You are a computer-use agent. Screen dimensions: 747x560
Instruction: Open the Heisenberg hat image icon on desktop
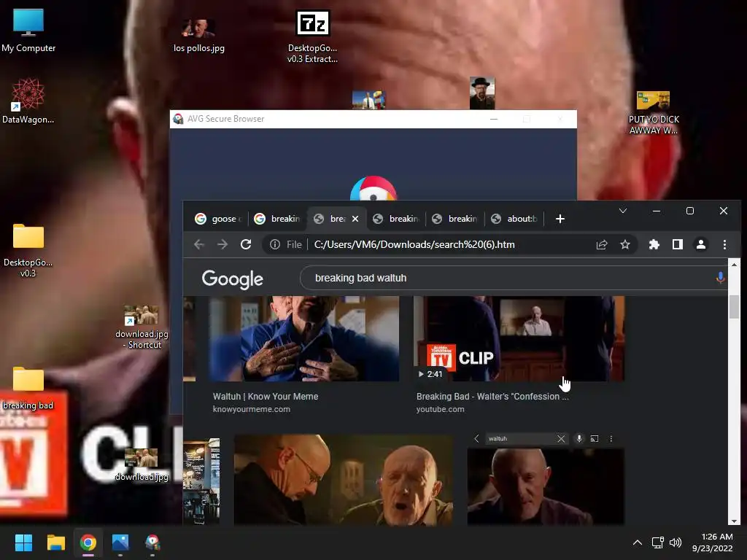coord(481,93)
